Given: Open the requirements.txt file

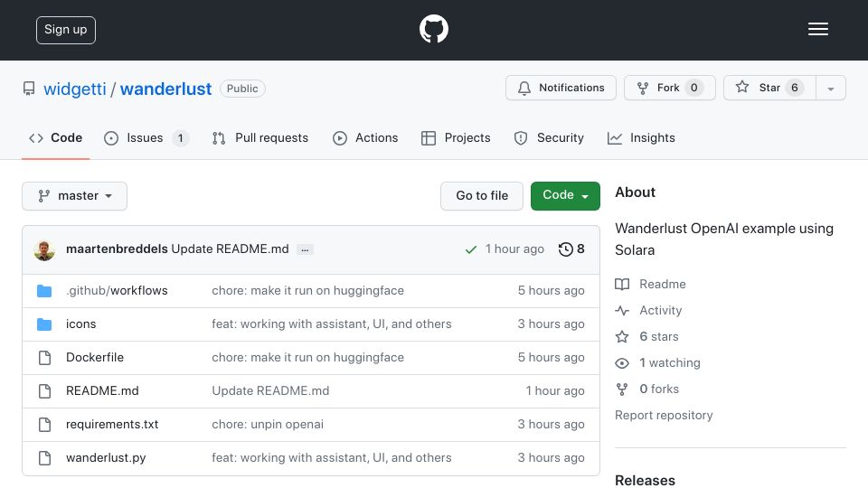Looking at the screenshot, I should 112,424.
